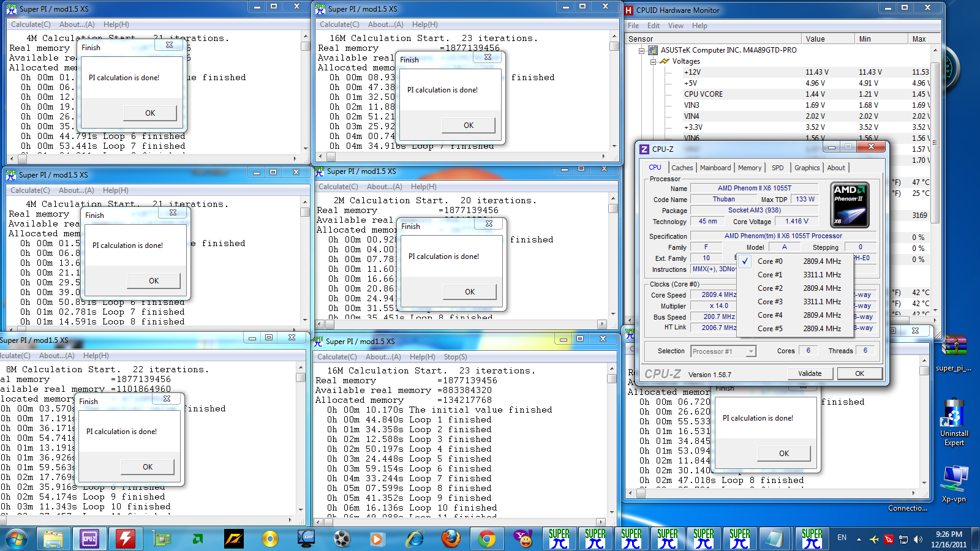
Task: Open View menu in HWMonitor
Action: [x=676, y=26]
